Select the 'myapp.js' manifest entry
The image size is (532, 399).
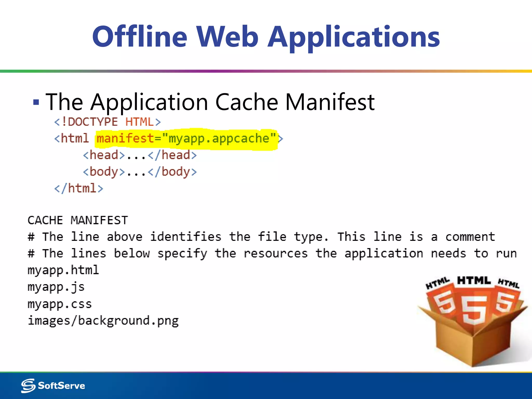tap(56, 287)
